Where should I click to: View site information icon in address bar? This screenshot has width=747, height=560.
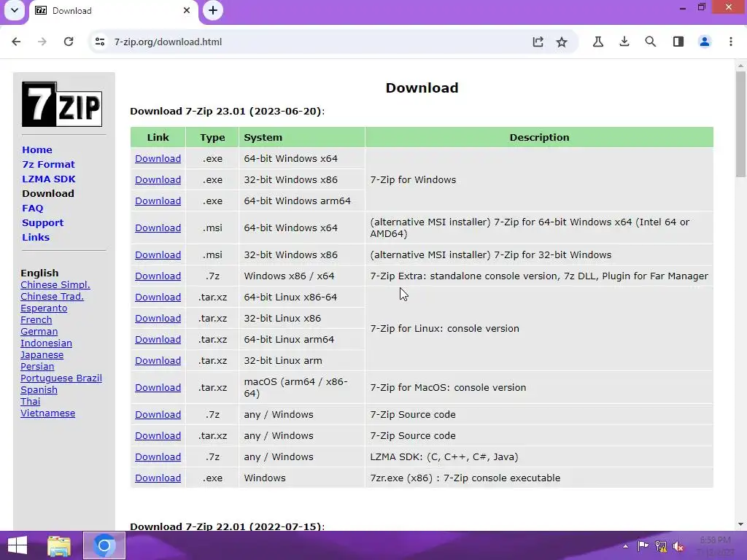click(100, 42)
